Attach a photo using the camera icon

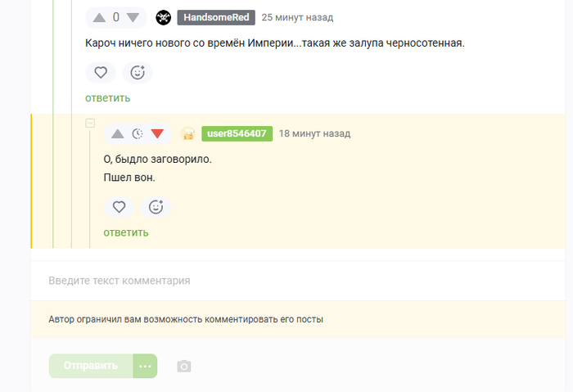click(184, 366)
